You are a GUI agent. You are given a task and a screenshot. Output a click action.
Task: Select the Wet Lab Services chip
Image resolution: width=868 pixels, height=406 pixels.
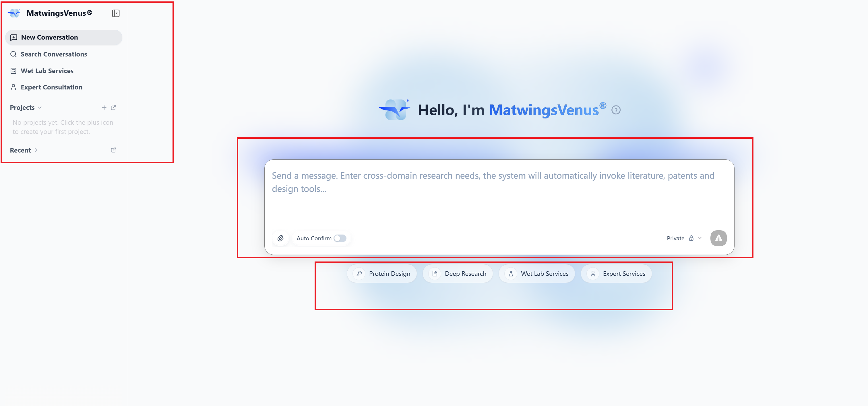pyautogui.click(x=537, y=273)
